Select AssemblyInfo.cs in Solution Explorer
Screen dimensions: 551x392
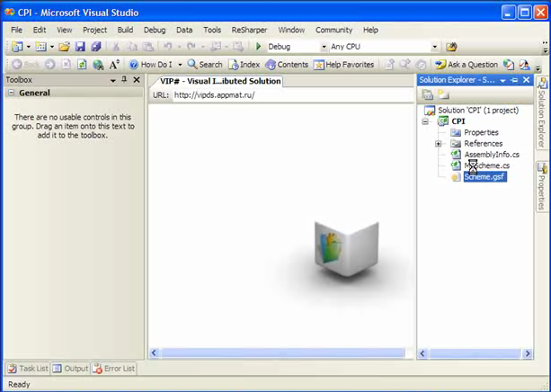(x=492, y=155)
